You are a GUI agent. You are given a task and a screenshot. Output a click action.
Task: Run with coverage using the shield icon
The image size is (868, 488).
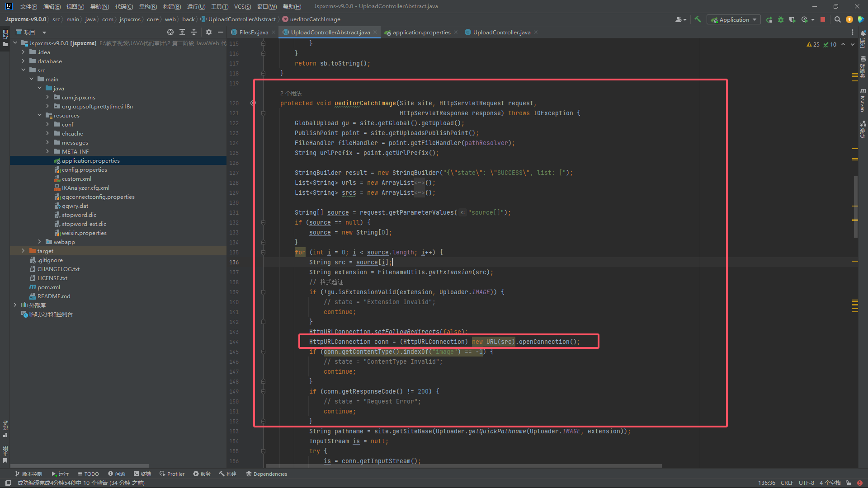[793, 19]
